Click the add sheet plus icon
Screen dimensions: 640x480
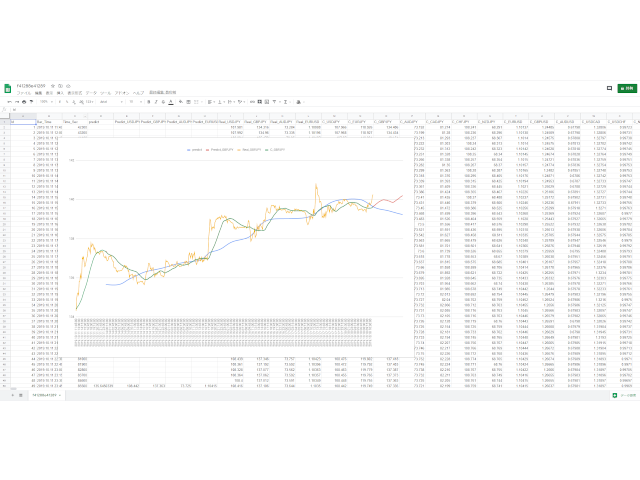pos(13,395)
